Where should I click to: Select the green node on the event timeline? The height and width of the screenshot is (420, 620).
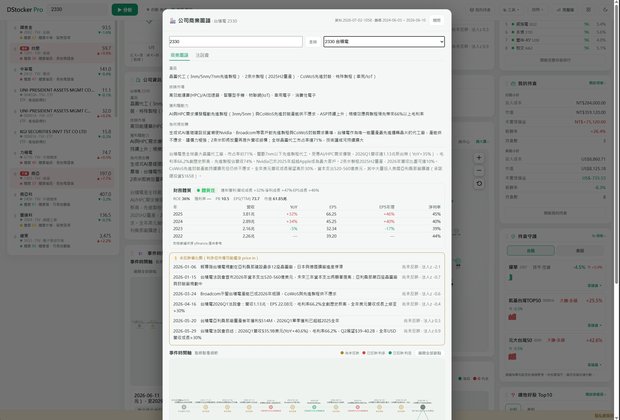[314, 407]
